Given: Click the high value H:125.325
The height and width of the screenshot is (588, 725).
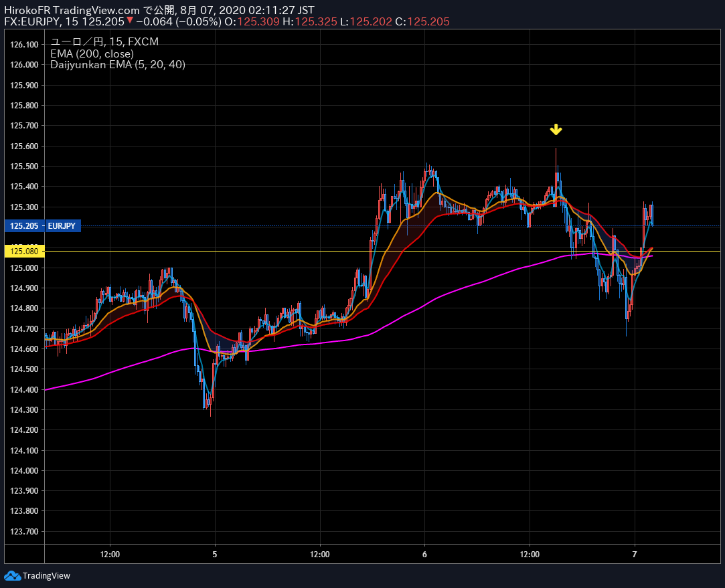Looking at the screenshot, I should [310, 21].
